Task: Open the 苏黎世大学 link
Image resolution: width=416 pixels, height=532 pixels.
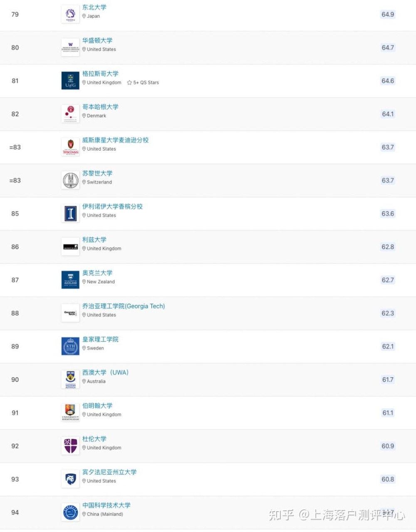Action: pyautogui.click(x=97, y=173)
